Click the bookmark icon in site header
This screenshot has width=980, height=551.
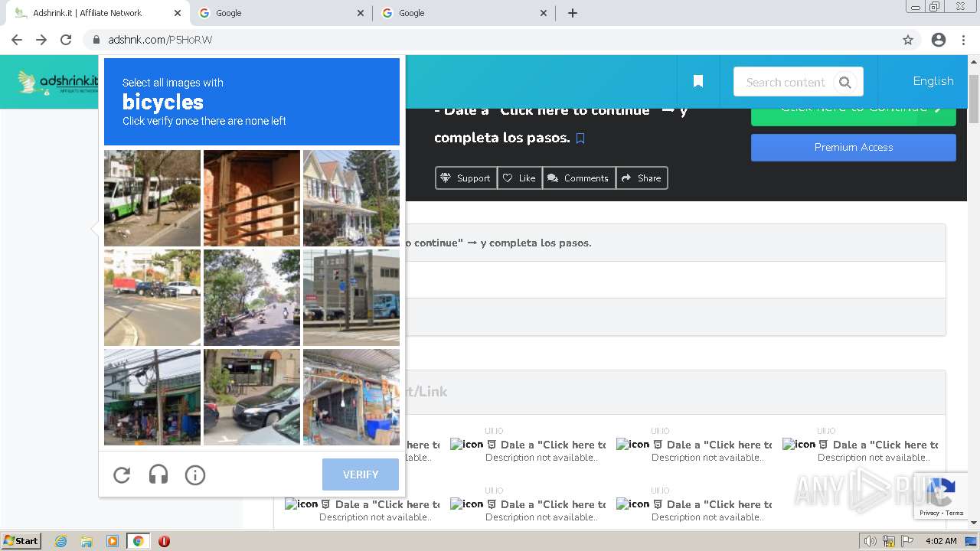click(698, 81)
